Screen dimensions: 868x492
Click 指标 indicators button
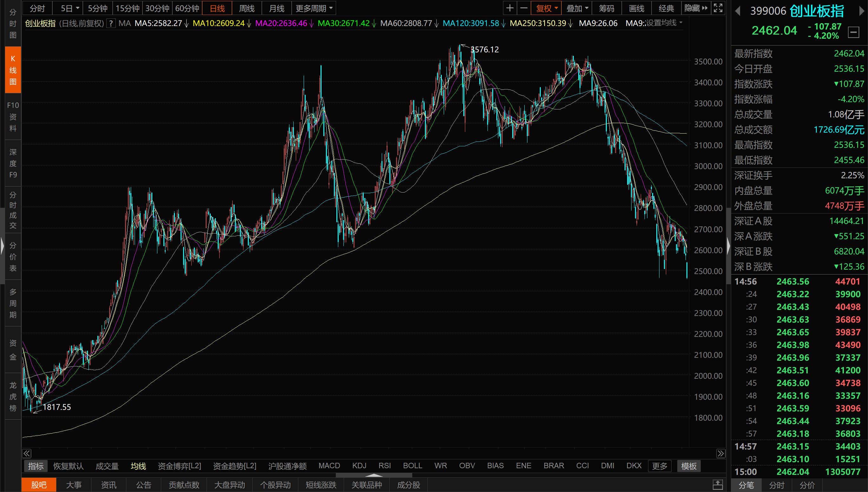[x=36, y=466]
